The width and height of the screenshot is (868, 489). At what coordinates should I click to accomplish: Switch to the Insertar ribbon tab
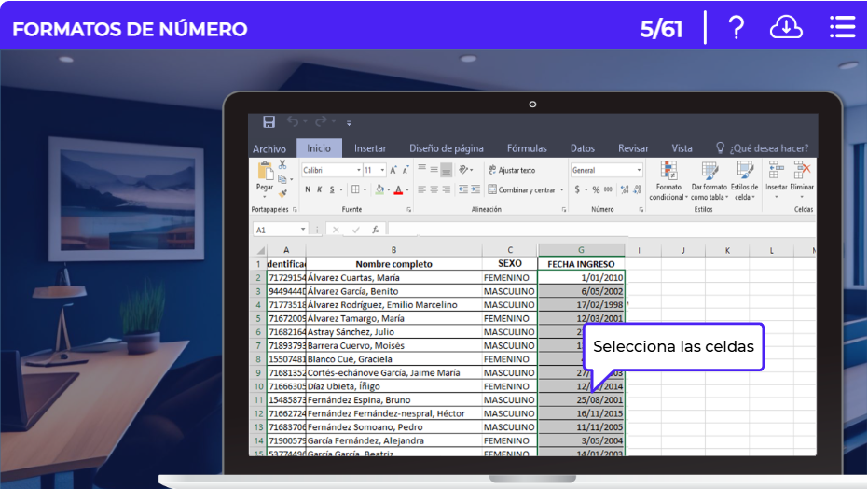370,148
